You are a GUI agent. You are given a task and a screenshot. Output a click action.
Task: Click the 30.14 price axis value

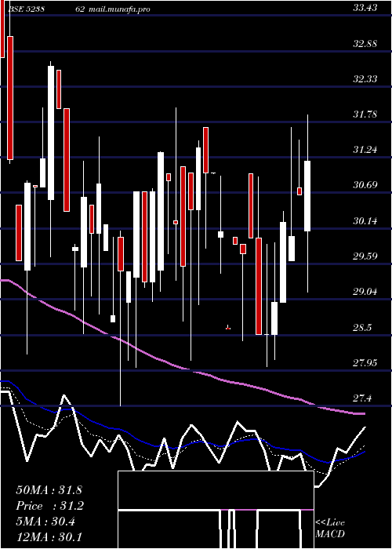point(365,221)
